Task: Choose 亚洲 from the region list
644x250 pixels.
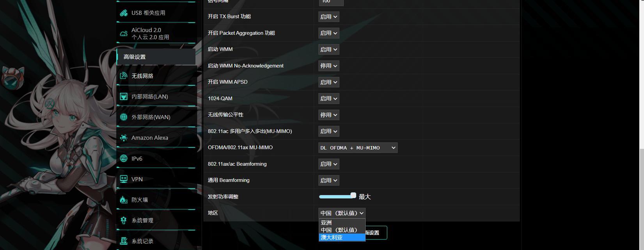Action: click(342, 223)
